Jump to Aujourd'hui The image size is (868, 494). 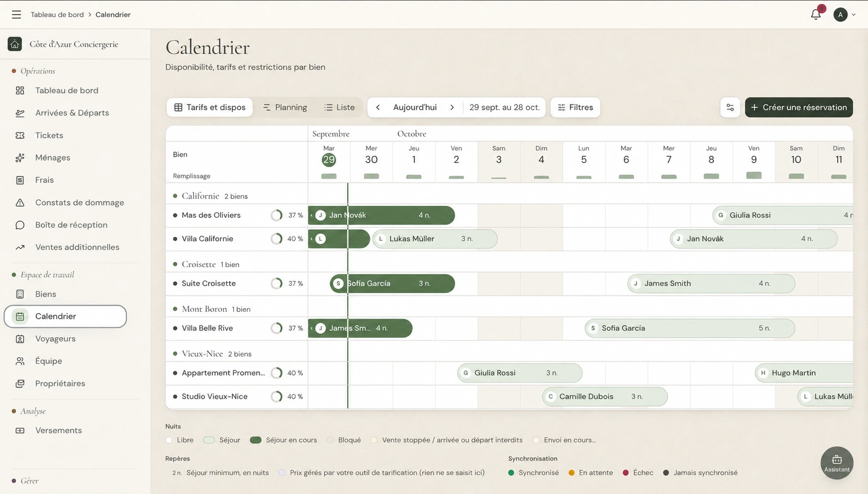pos(415,108)
